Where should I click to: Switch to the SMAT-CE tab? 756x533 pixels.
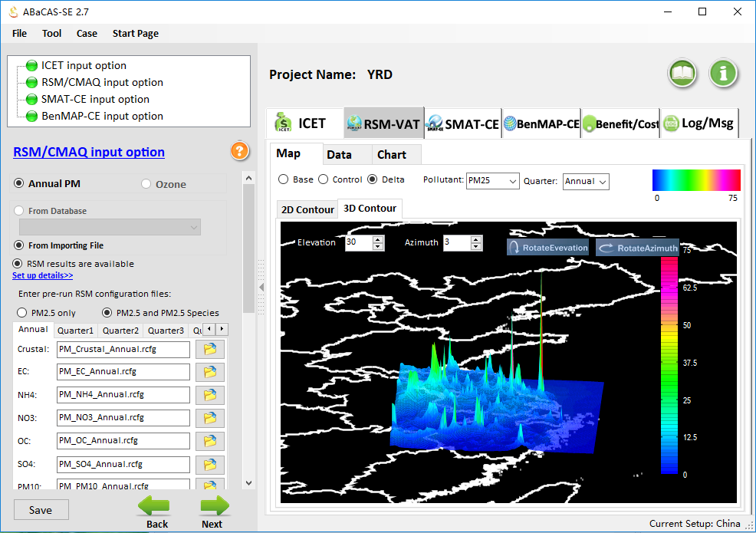pyautogui.click(x=463, y=123)
